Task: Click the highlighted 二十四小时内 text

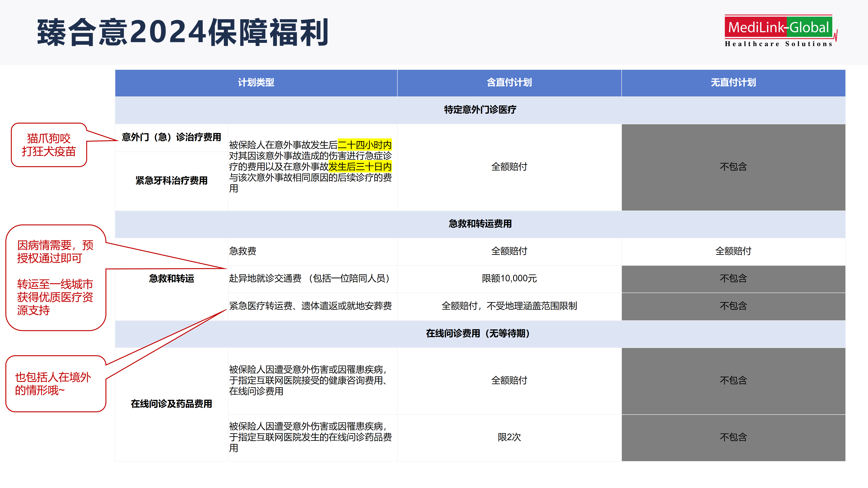Action: pyautogui.click(x=364, y=145)
